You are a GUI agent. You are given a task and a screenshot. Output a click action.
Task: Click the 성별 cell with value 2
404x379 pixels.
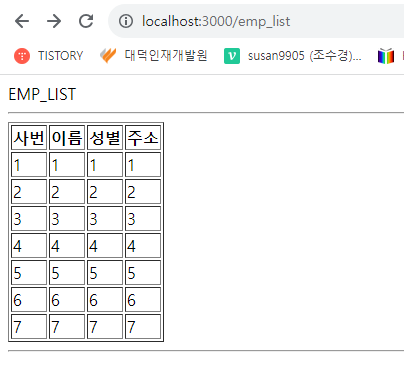[x=105, y=192]
